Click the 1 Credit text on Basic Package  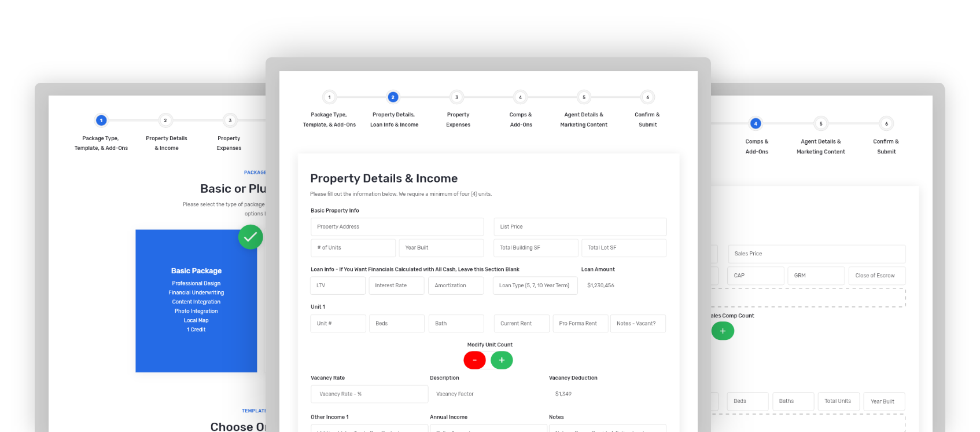(x=196, y=330)
